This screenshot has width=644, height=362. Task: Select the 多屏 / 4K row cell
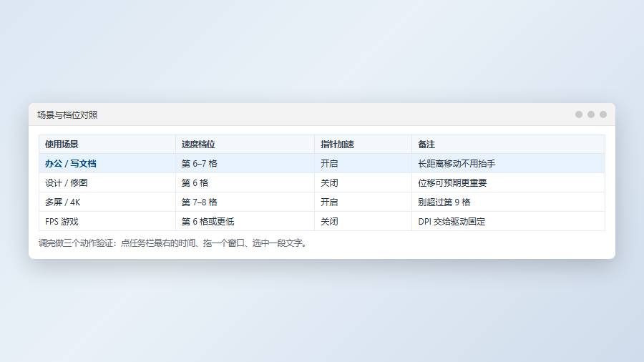click(107, 202)
